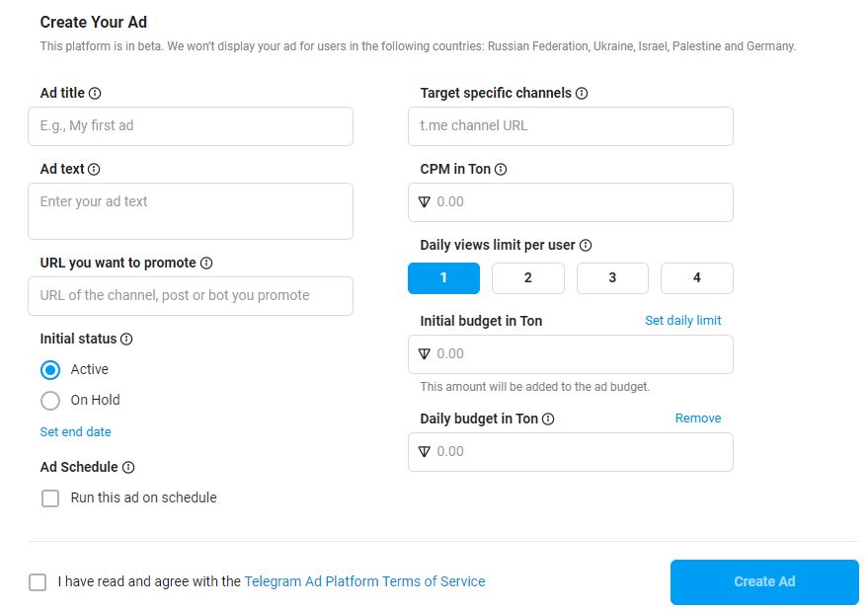Click the CPM in Ton info icon
This screenshot has height=610, width=868.
coord(501,169)
